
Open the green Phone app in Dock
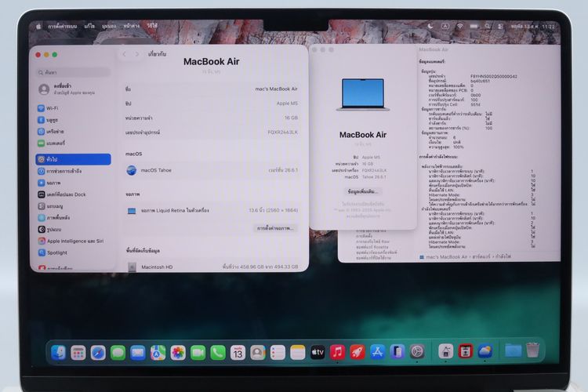pos(218,353)
